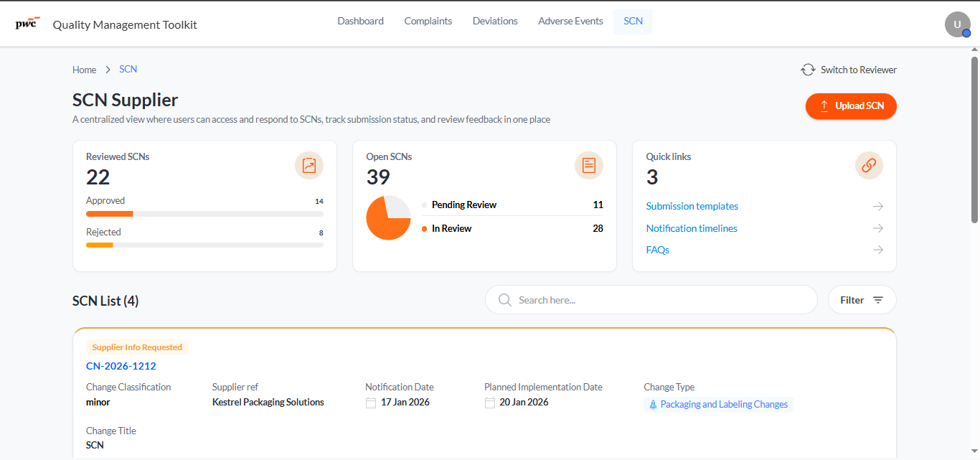This screenshot has width=980, height=460.
Task: Open the Submission templates link
Action: tap(692, 207)
